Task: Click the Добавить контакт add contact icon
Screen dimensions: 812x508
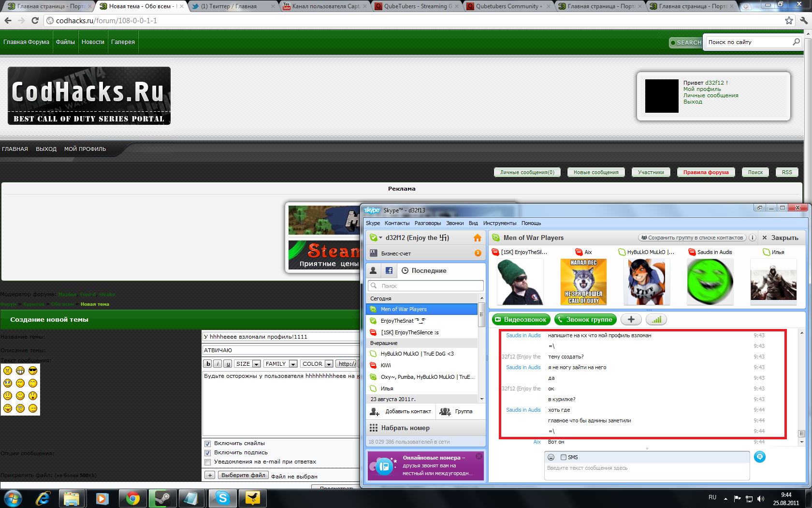Action: (x=375, y=412)
